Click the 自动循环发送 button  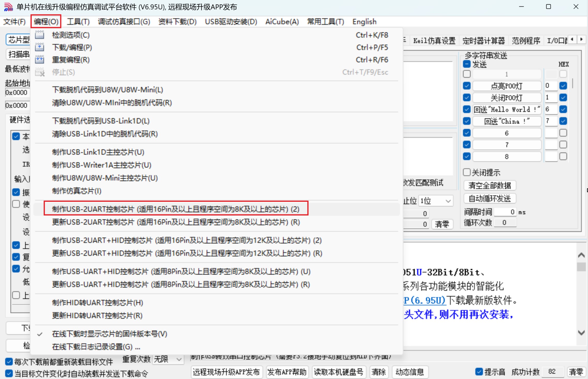(490, 199)
